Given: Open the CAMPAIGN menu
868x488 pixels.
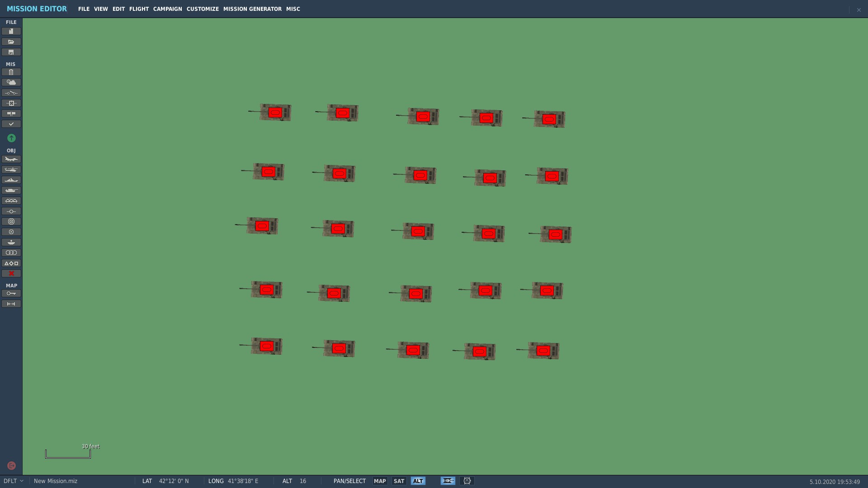Looking at the screenshot, I should tap(167, 9).
